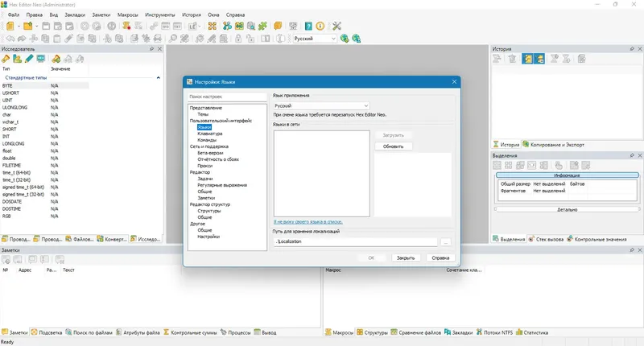The width and height of the screenshot is (644, 346).
Task: Open dropdown arrow next to open folder icon
Action: [36, 27]
